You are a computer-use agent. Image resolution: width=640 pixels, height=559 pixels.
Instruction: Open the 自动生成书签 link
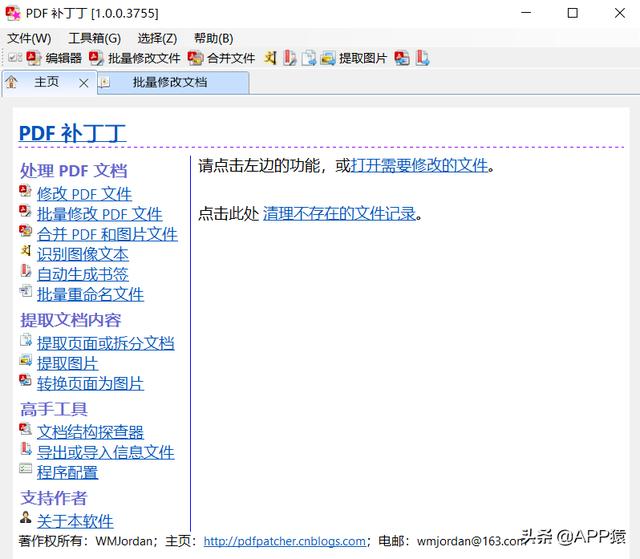click(83, 274)
